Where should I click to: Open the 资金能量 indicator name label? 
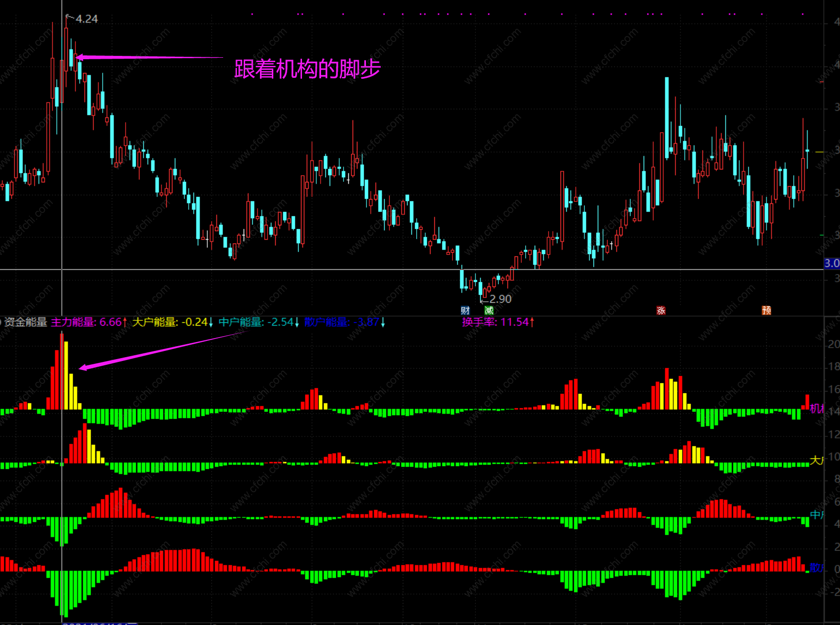[x=25, y=322]
